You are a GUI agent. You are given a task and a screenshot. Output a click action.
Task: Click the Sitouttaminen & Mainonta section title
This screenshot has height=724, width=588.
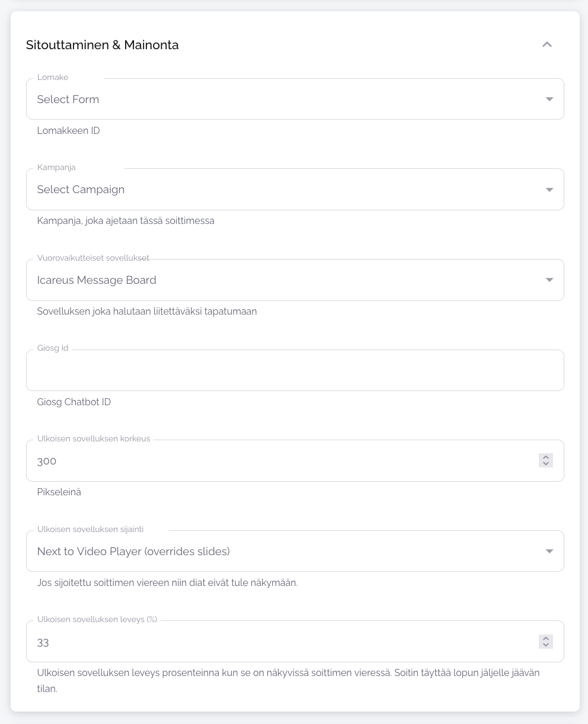pos(103,45)
